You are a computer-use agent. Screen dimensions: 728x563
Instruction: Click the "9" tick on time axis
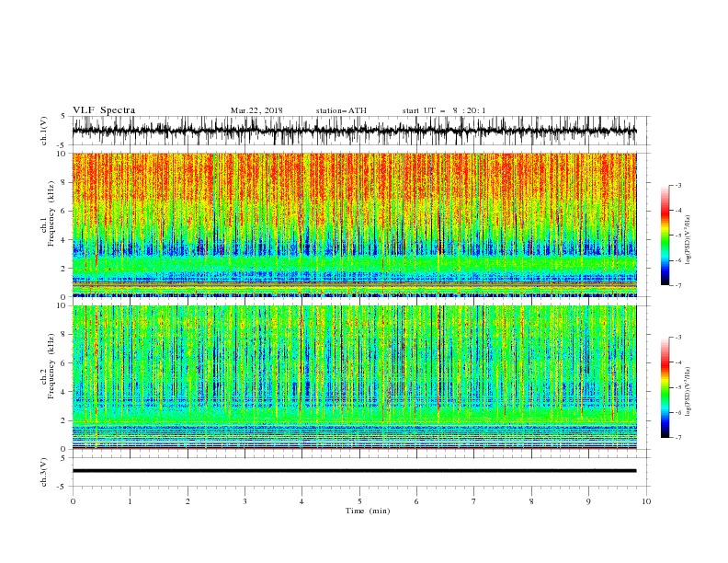click(x=588, y=501)
